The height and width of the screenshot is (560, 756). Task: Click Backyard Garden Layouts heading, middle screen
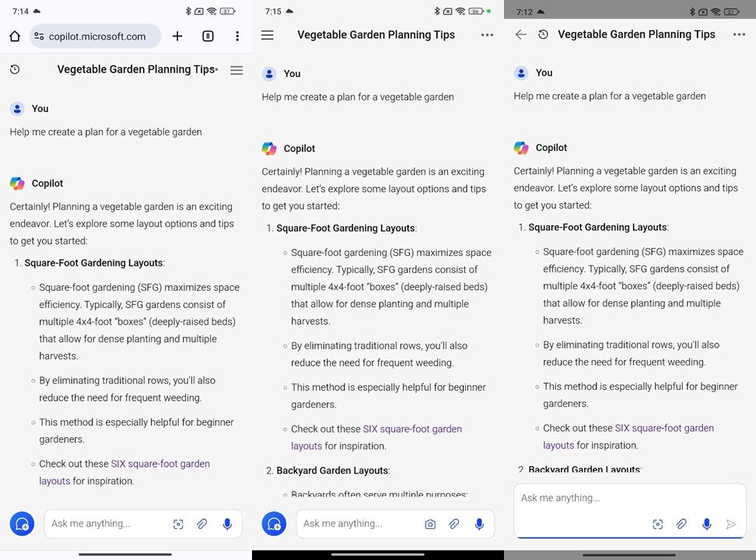pos(332,471)
